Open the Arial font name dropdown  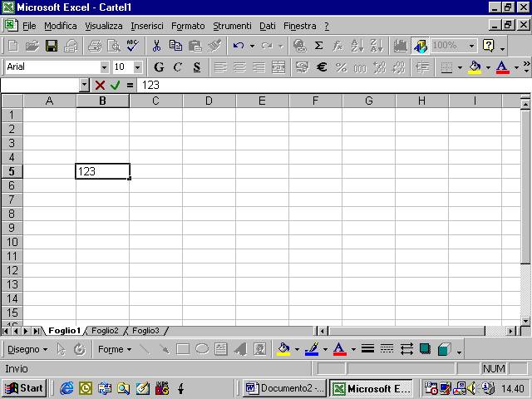[x=105, y=67]
